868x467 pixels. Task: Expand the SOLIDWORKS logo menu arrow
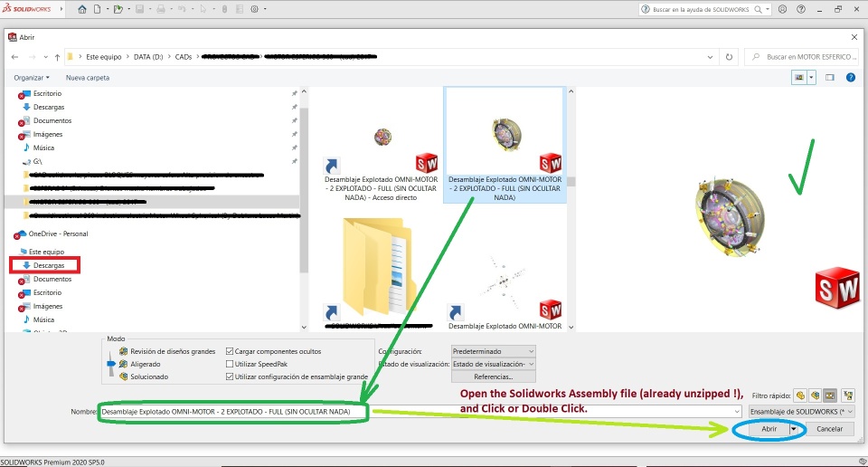tap(61, 9)
